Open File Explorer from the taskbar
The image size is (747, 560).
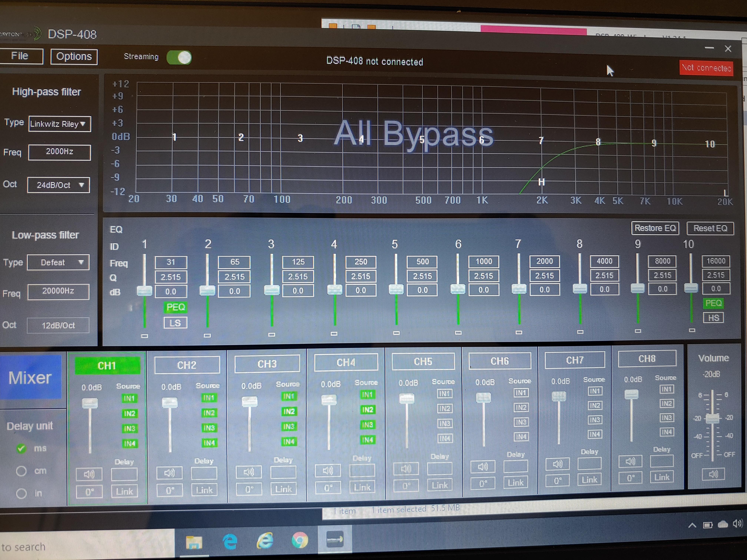click(194, 542)
